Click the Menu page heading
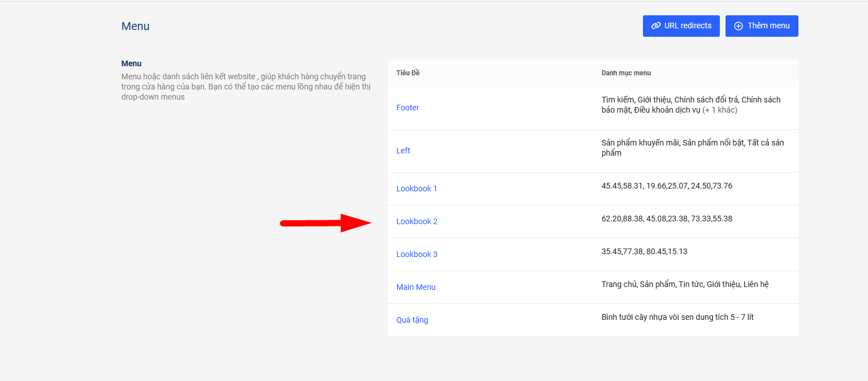 tap(135, 26)
